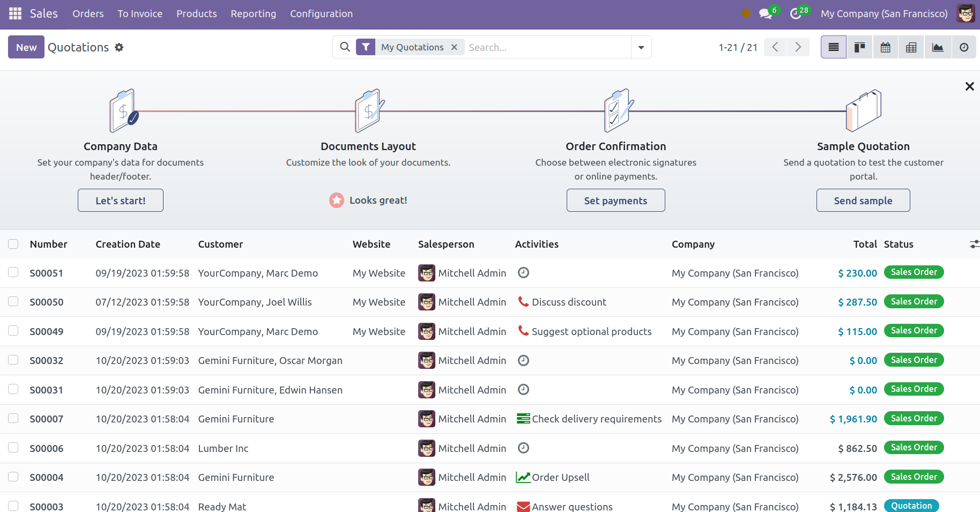
Task: Open the Activity view
Action: (x=963, y=47)
